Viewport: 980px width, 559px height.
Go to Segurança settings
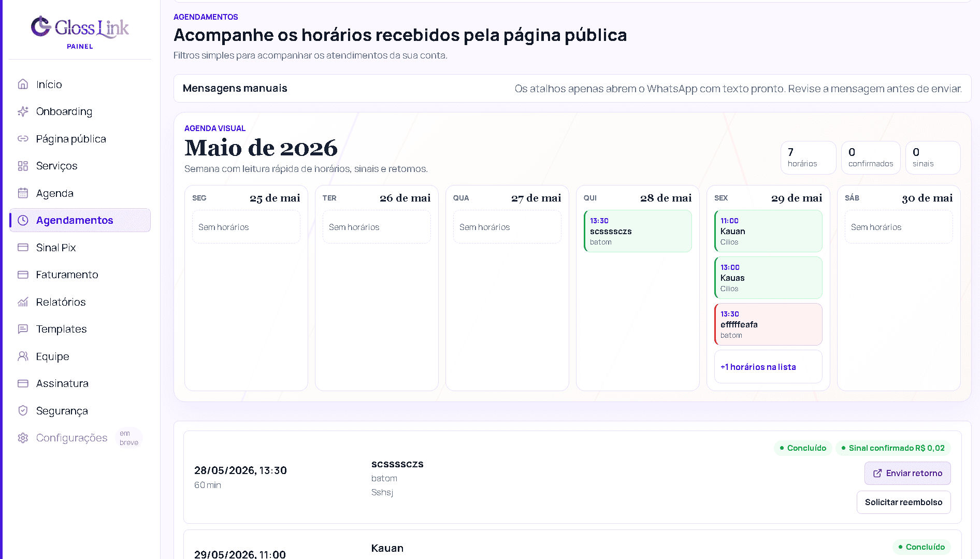80,411
